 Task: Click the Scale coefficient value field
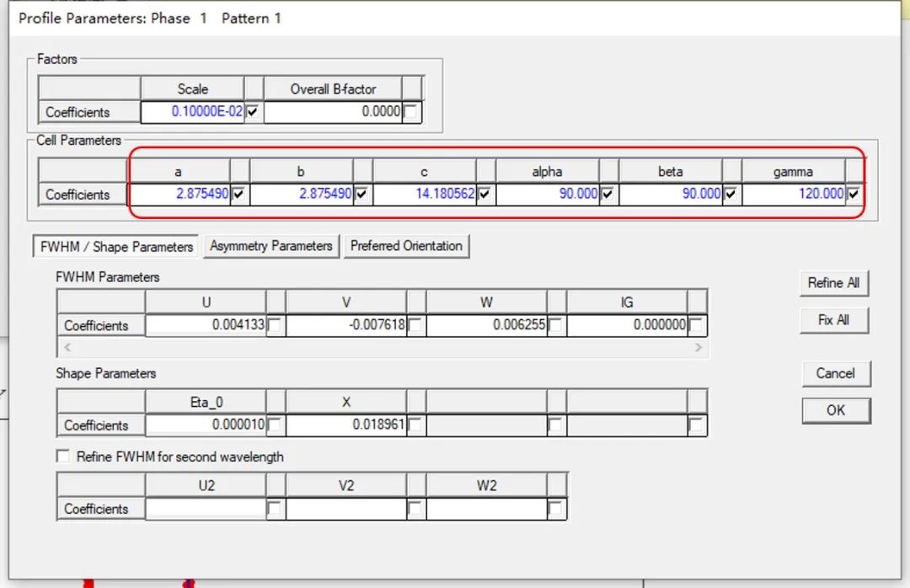(193, 111)
